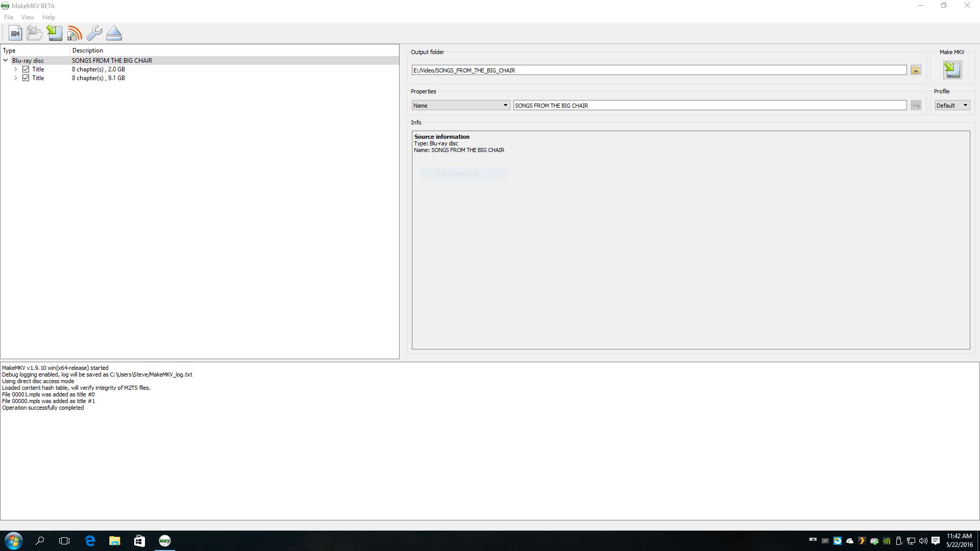Click 'Operation successfully completed' log line
The image size is (980, 551).
tap(43, 408)
